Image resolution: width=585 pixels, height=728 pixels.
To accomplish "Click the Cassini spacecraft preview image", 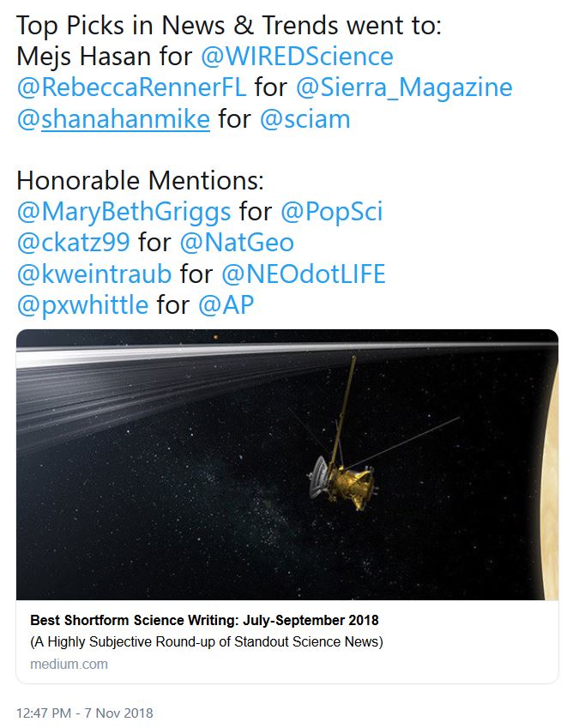I will pyautogui.click(x=287, y=464).
